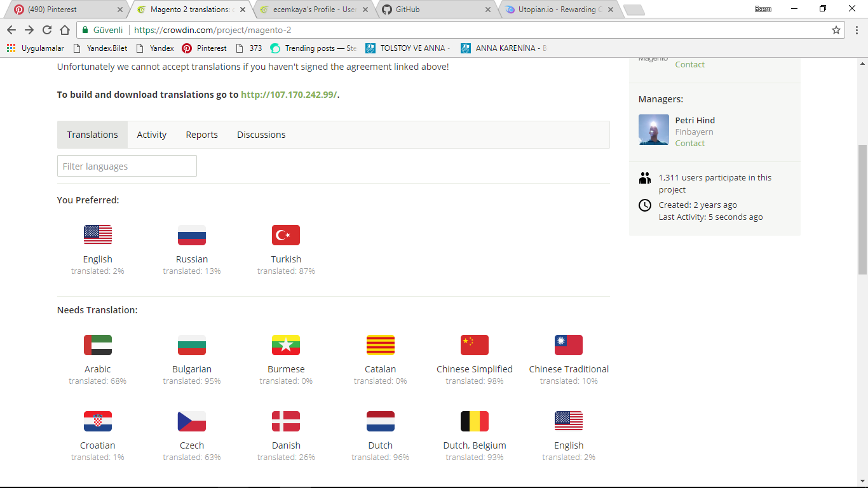This screenshot has width=868, height=488.
Task: Click the Danish 'translated: 26%' text
Action: pos(286,457)
